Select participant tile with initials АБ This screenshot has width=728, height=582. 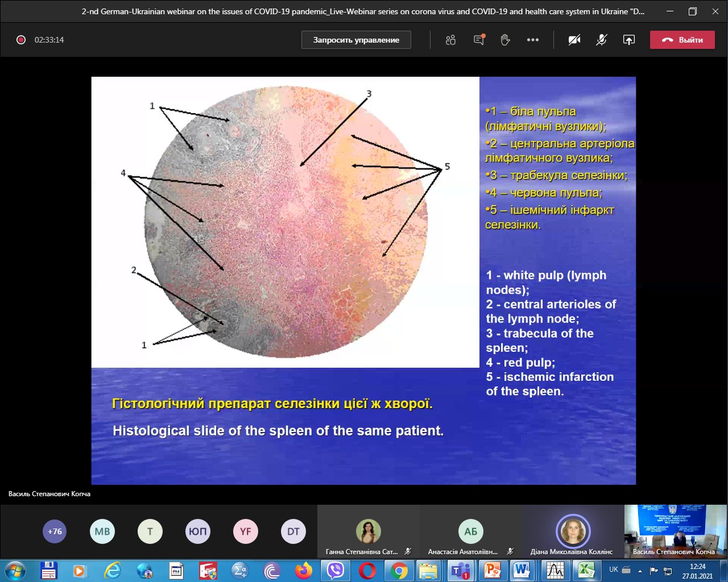(470, 531)
